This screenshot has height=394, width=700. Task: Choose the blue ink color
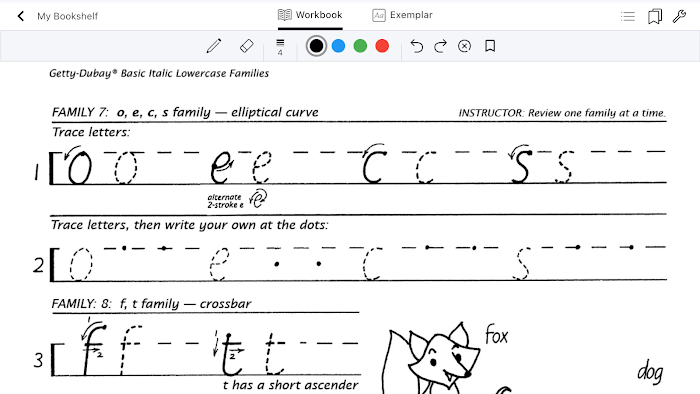coord(338,46)
